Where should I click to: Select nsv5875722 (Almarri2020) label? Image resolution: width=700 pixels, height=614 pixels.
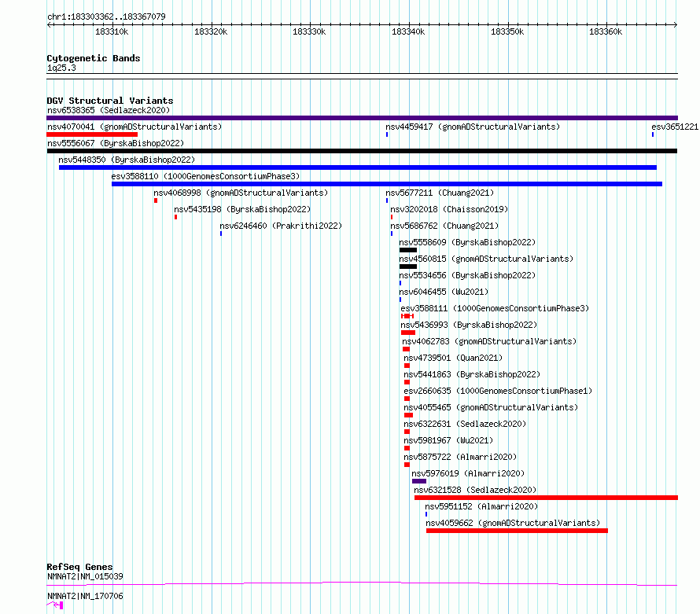[460, 457]
